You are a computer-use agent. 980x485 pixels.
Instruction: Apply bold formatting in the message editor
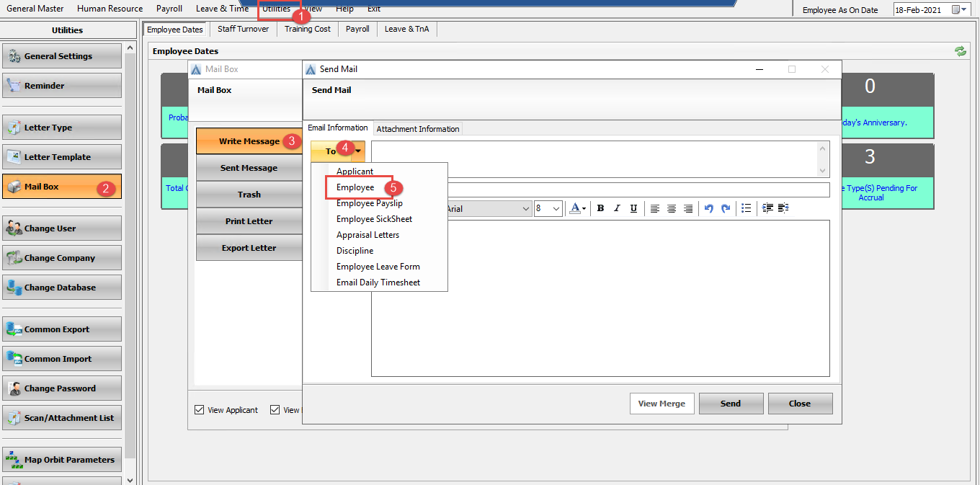(x=600, y=208)
